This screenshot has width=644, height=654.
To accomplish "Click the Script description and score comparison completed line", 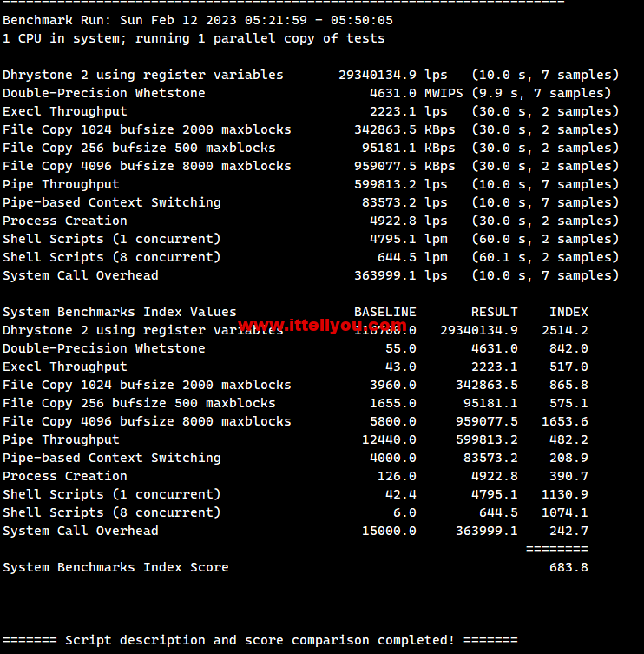I will (260, 640).
